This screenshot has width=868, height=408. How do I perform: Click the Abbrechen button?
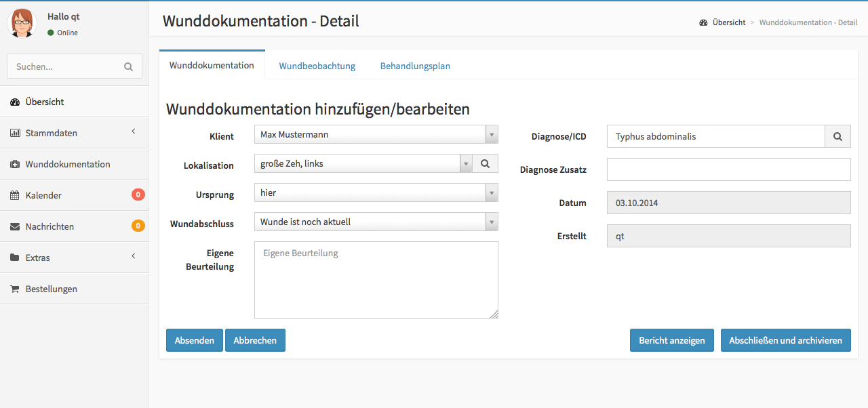pos(255,340)
